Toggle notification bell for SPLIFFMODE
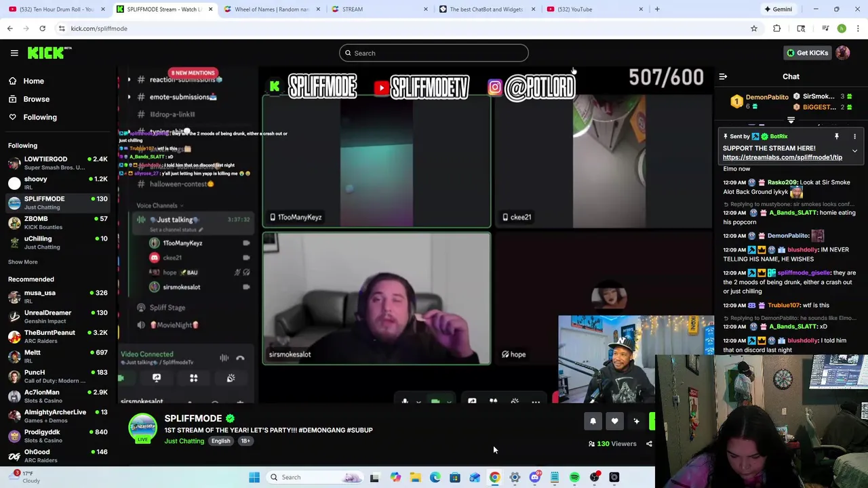Viewport: 868px width, 488px height. pos(593,422)
